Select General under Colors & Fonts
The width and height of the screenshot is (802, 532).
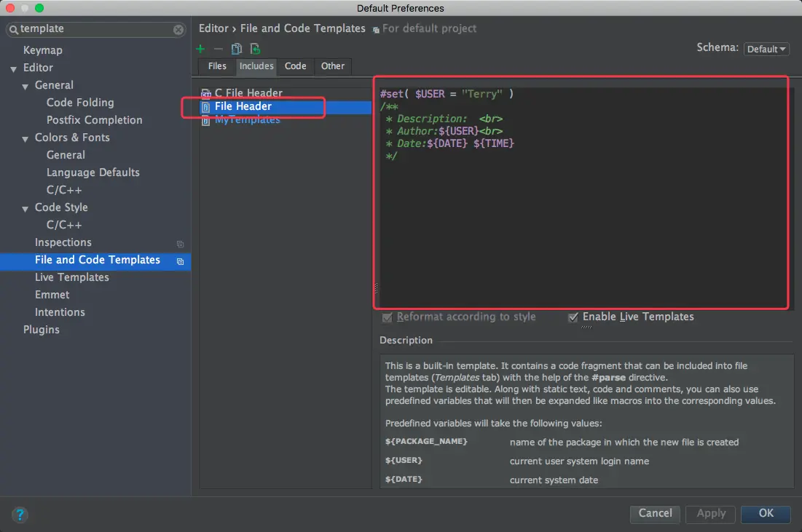point(66,155)
